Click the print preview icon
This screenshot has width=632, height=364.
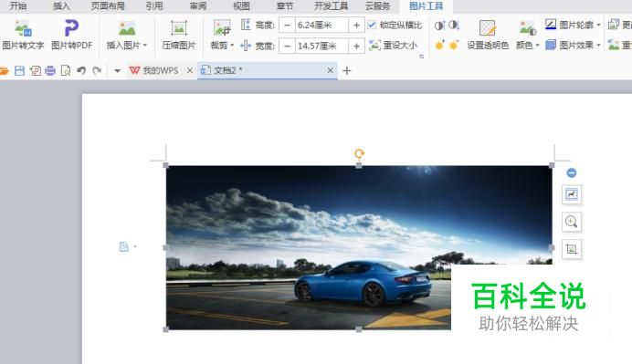[x=65, y=71]
